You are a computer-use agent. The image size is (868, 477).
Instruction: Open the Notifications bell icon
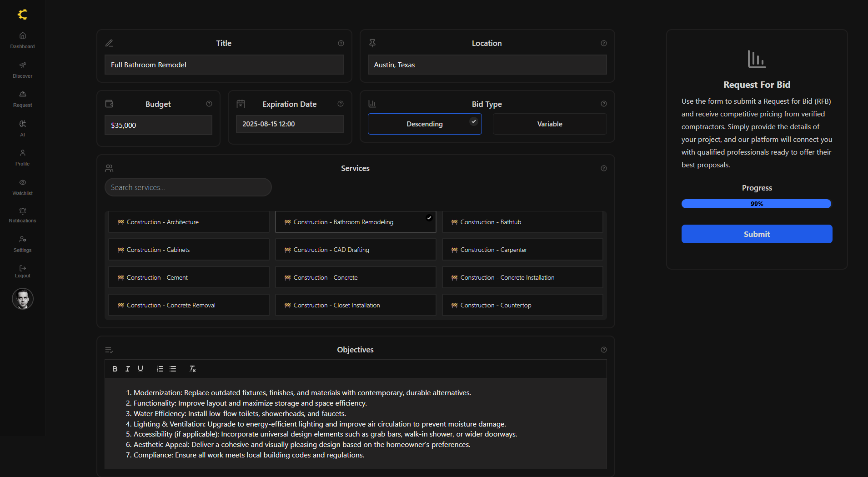[x=23, y=211]
